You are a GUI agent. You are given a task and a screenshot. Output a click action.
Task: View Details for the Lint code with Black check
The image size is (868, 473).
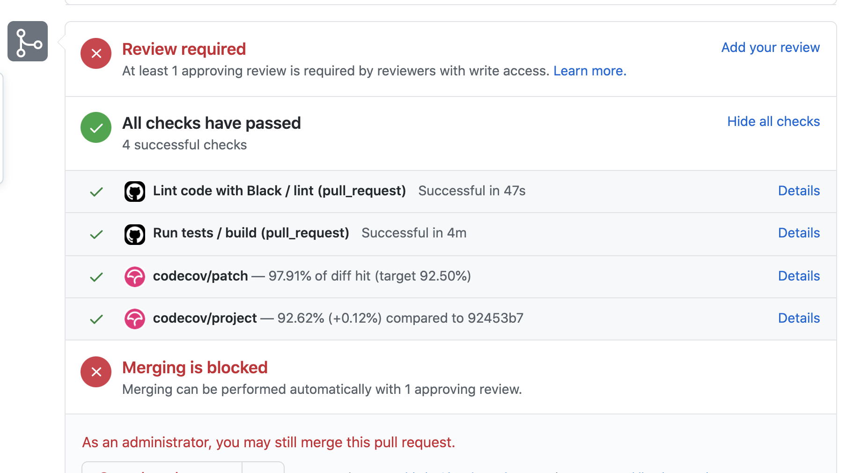pos(799,191)
